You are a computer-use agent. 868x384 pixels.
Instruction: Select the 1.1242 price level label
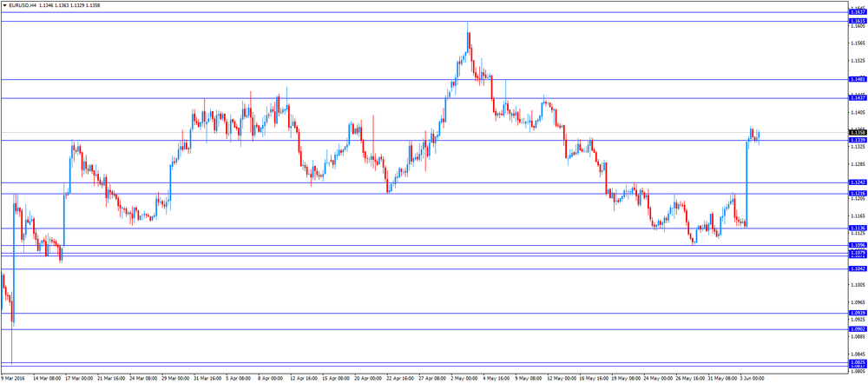tap(858, 182)
